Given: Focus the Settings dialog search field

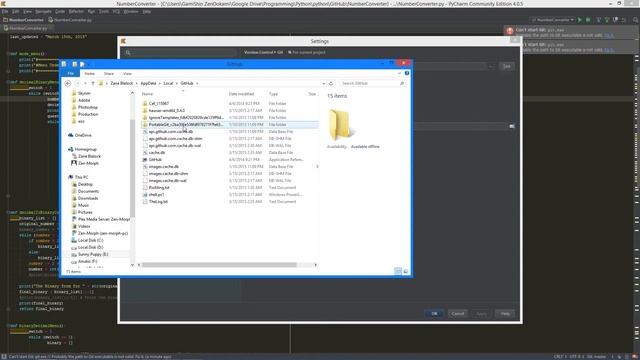Looking at the screenshot, I should click(x=180, y=52).
